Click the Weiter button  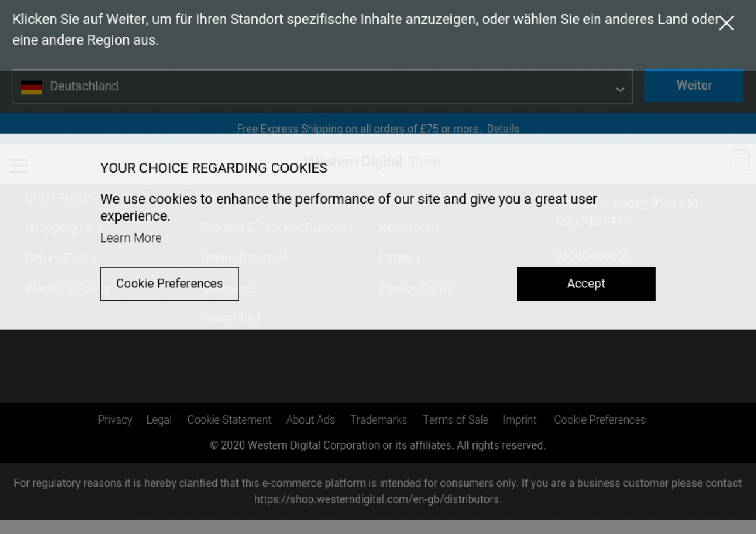tap(694, 86)
